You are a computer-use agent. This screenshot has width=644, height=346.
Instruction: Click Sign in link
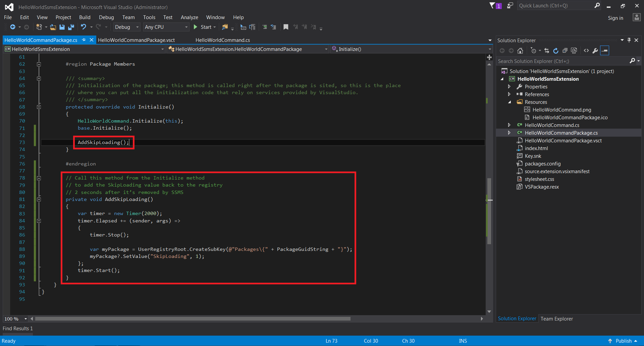click(615, 18)
